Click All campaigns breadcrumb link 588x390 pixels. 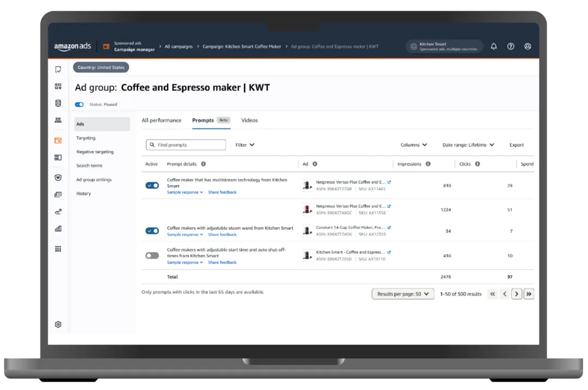[179, 46]
